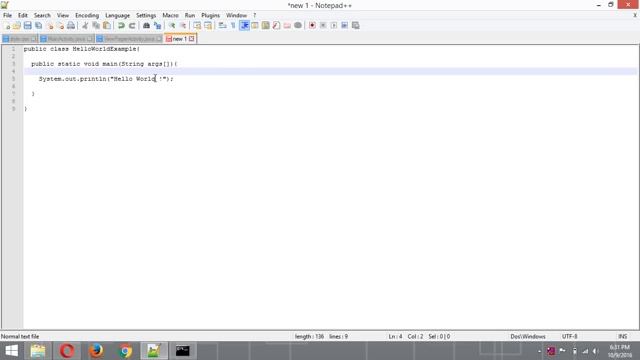Open the Function List panel icon
This screenshot has width=640, height=360.
click(276, 26)
